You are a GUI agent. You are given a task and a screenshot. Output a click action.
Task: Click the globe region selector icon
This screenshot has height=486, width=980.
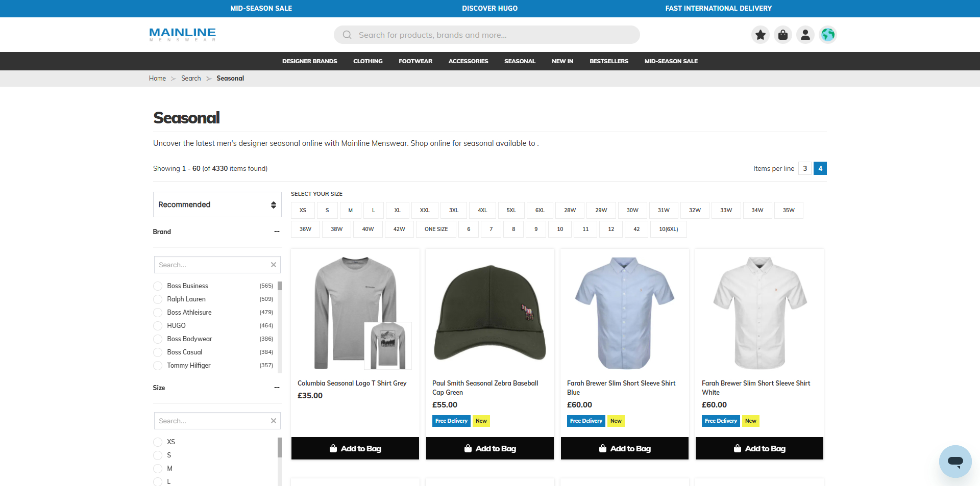(828, 35)
